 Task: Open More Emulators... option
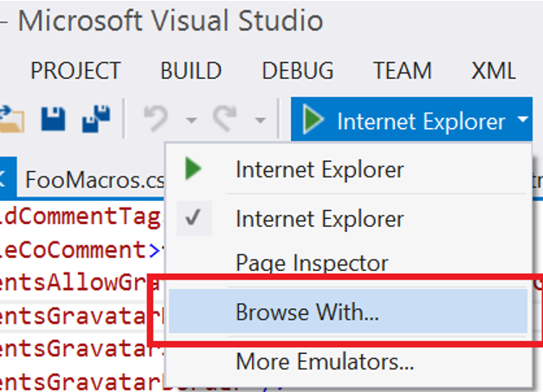tap(350, 362)
